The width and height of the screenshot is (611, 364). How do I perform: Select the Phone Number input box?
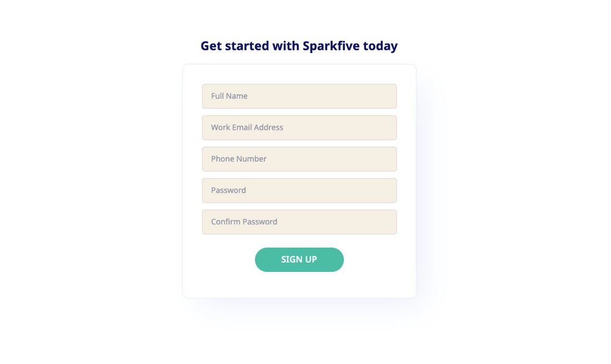pos(299,159)
